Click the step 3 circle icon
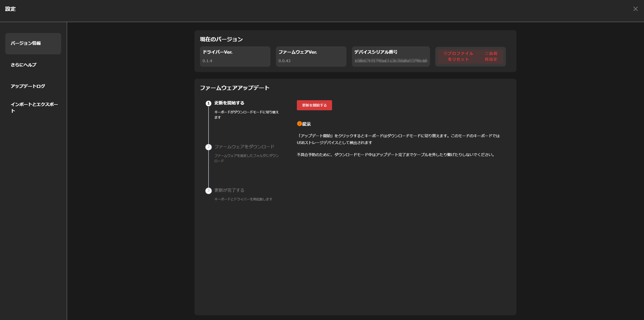 click(x=208, y=191)
